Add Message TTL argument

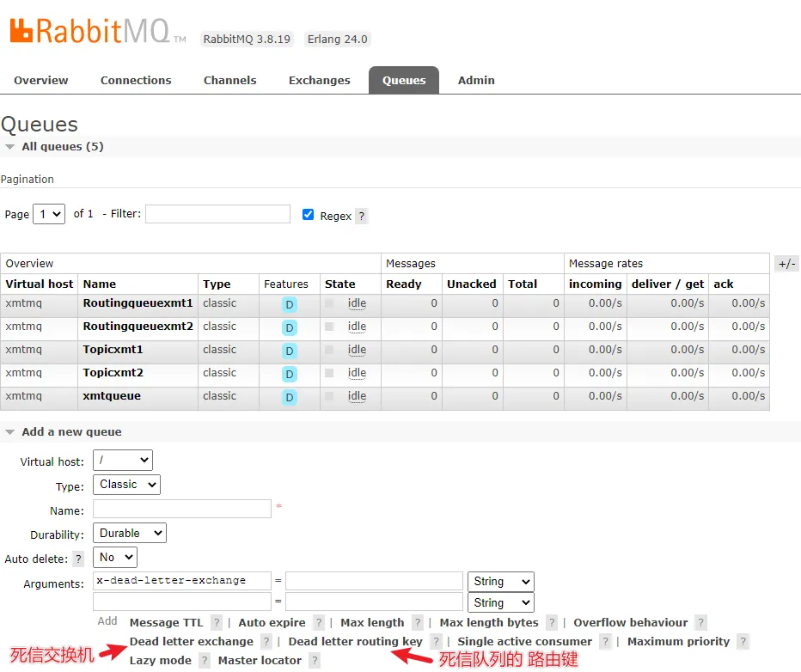[166, 622]
